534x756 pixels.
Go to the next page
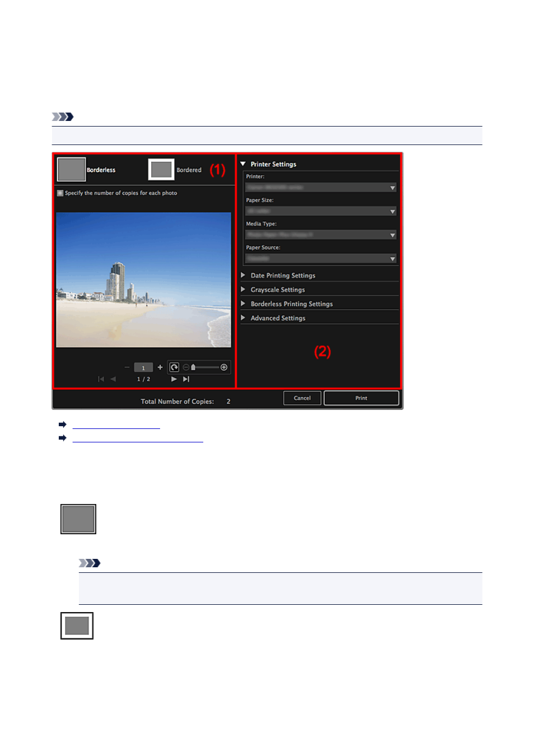[174, 379]
